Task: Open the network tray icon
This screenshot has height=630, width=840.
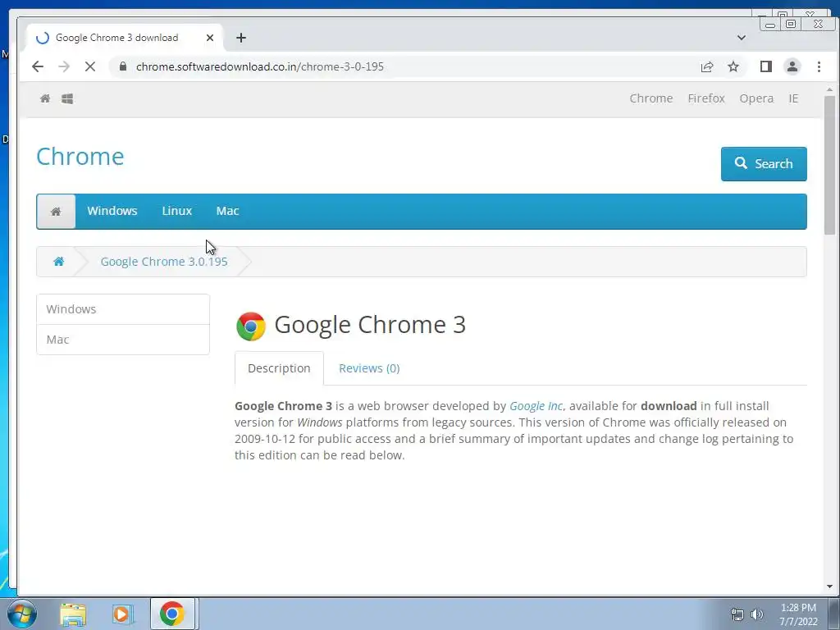Action: [737, 614]
